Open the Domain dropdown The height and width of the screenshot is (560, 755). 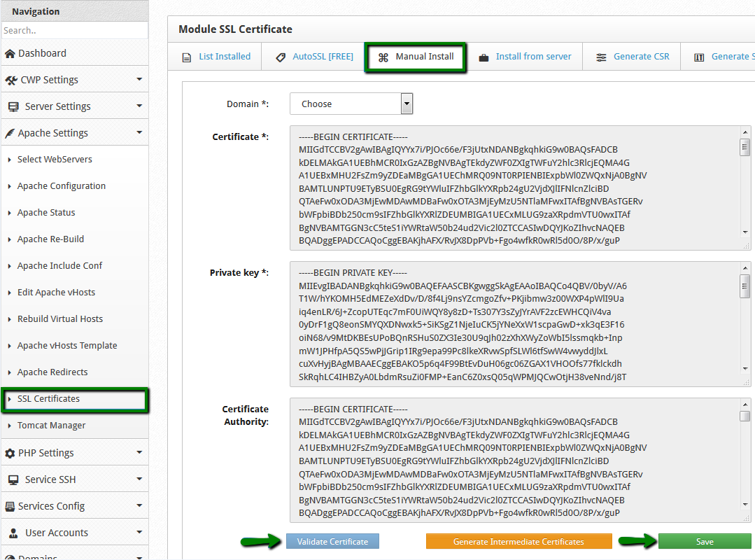click(351, 104)
